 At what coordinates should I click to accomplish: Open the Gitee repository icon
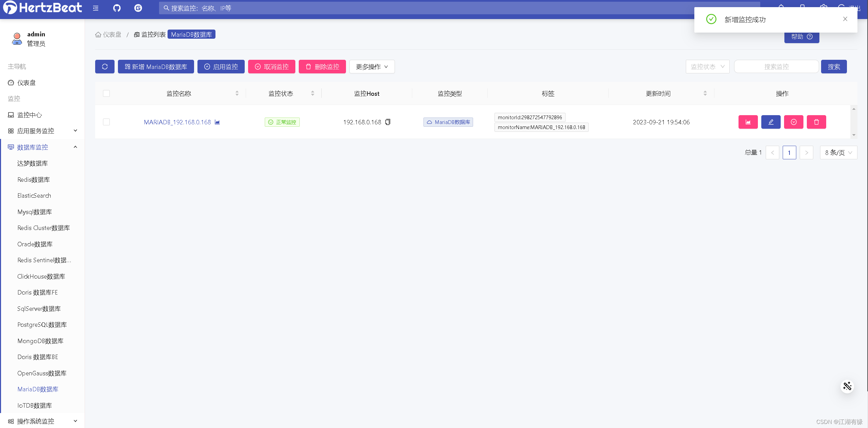[138, 8]
